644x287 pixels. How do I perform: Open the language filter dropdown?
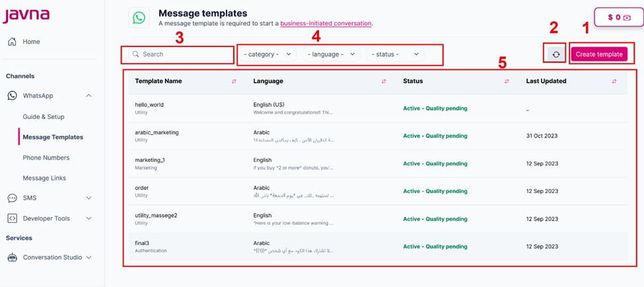(x=332, y=54)
